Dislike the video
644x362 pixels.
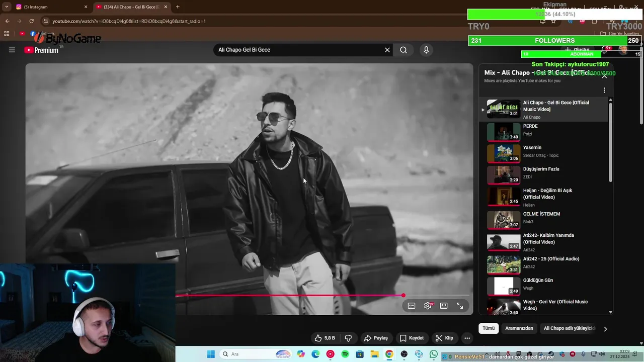point(348,338)
